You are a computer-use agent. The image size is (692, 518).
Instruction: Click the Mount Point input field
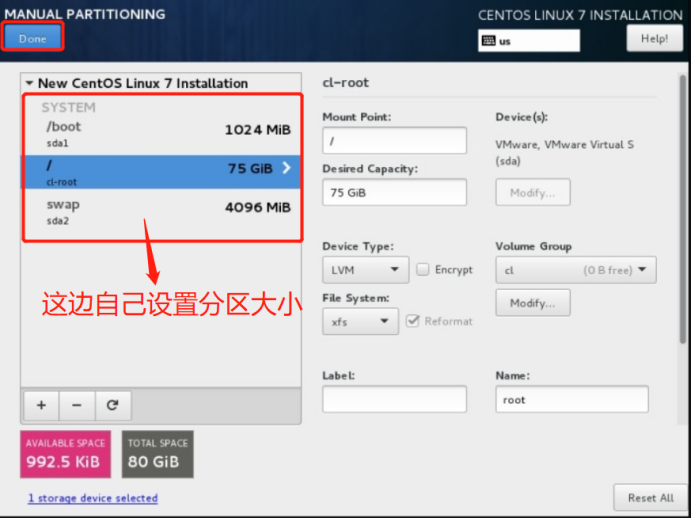coord(394,141)
